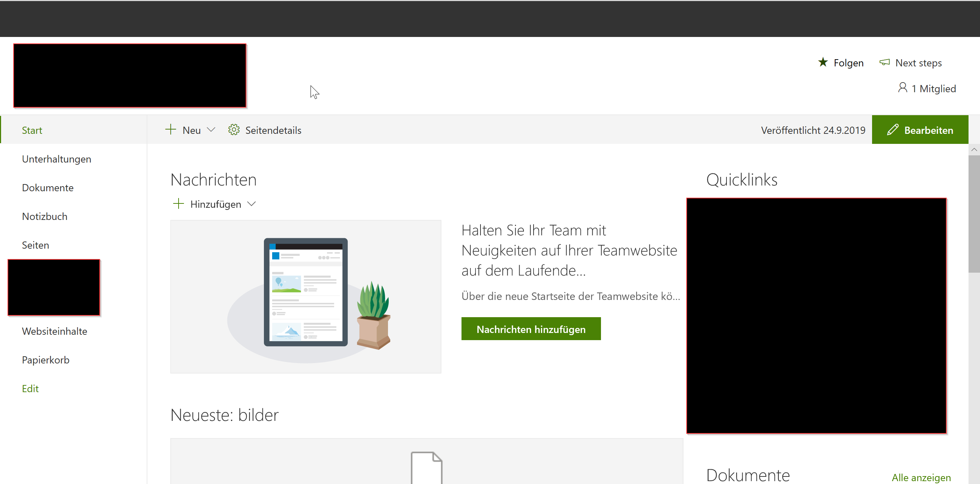This screenshot has width=980, height=484.
Task: Click the Bearbeiten button label
Action: click(929, 130)
